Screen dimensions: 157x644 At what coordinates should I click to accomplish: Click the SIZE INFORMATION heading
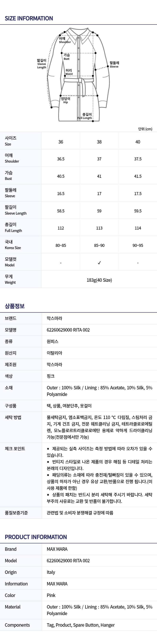point(29,18)
